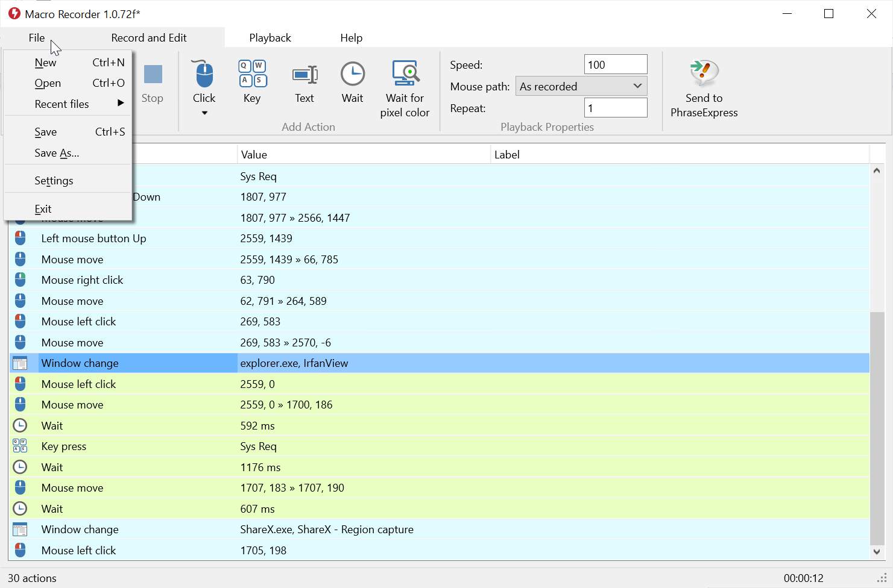Add a Text action

pyautogui.click(x=305, y=83)
